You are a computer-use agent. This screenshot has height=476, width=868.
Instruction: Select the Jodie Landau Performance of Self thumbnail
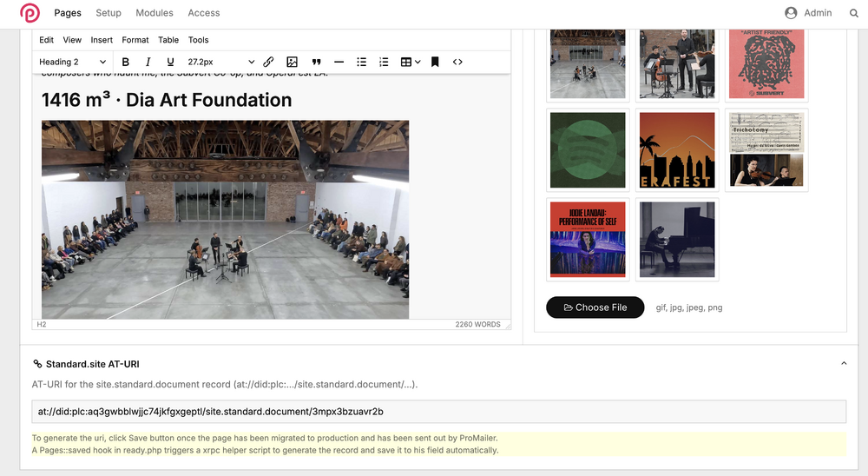click(x=588, y=240)
